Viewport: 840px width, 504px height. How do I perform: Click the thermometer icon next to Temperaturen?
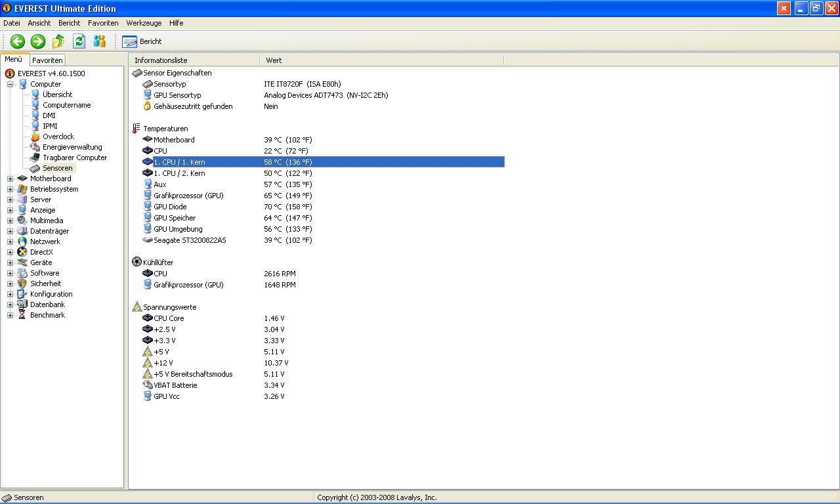[x=136, y=129]
